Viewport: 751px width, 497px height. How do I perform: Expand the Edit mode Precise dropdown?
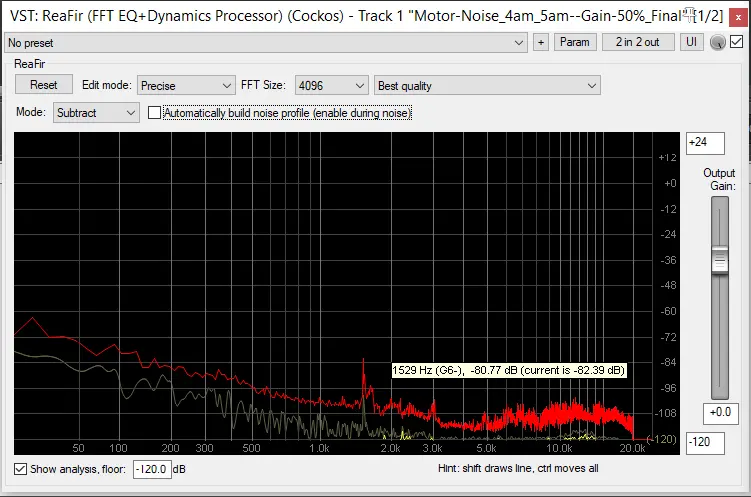186,86
